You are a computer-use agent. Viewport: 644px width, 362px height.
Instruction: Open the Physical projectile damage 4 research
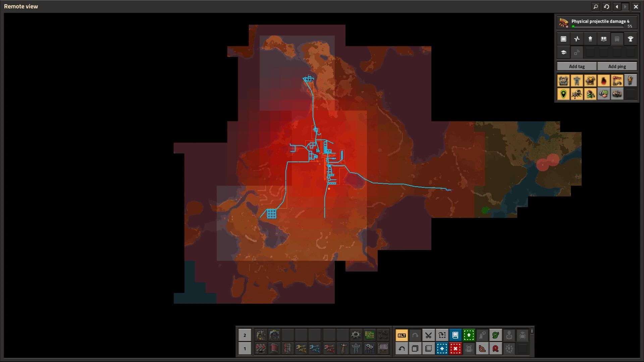pyautogui.click(x=597, y=23)
